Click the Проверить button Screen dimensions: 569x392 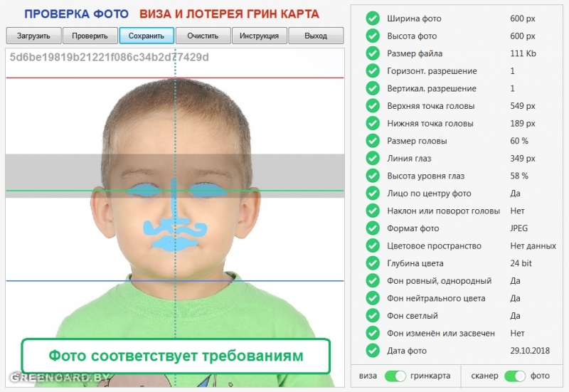pos(90,36)
